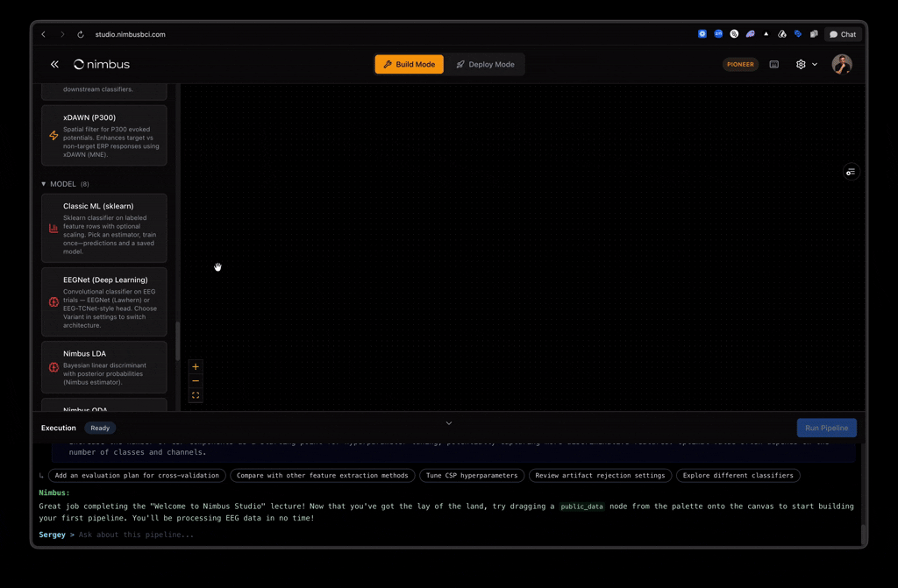Open the round blue browser extension next to the gear
This screenshot has height=588, width=898.
718,34
